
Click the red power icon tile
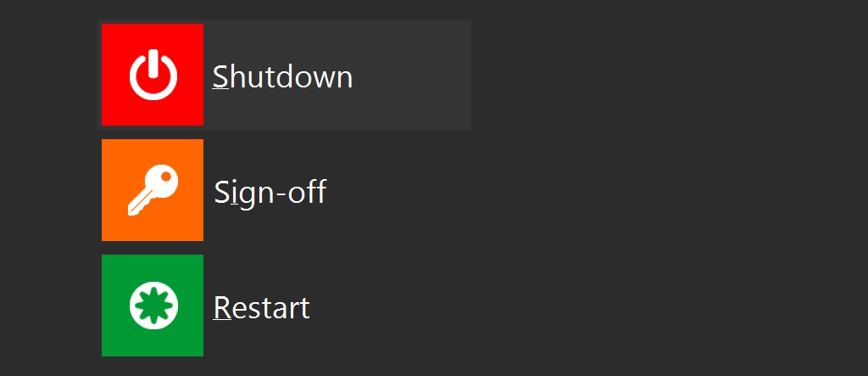[153, 75]
